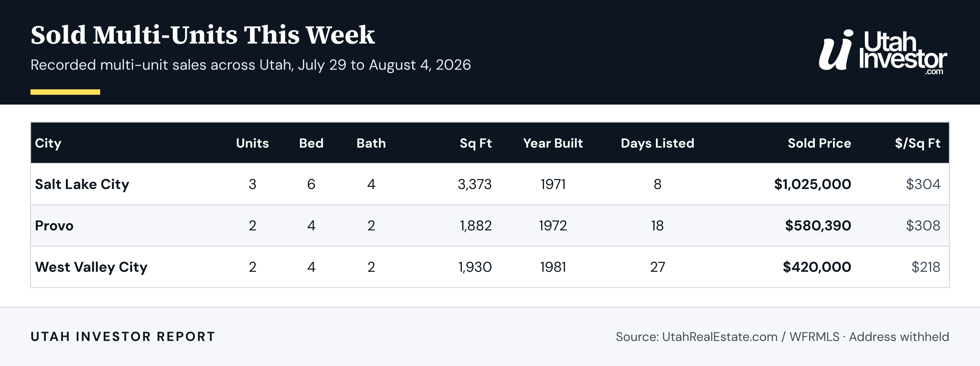Viewport: 980px width, 366px height.
Task: Click the Units column header
Action: coord(252,143)
